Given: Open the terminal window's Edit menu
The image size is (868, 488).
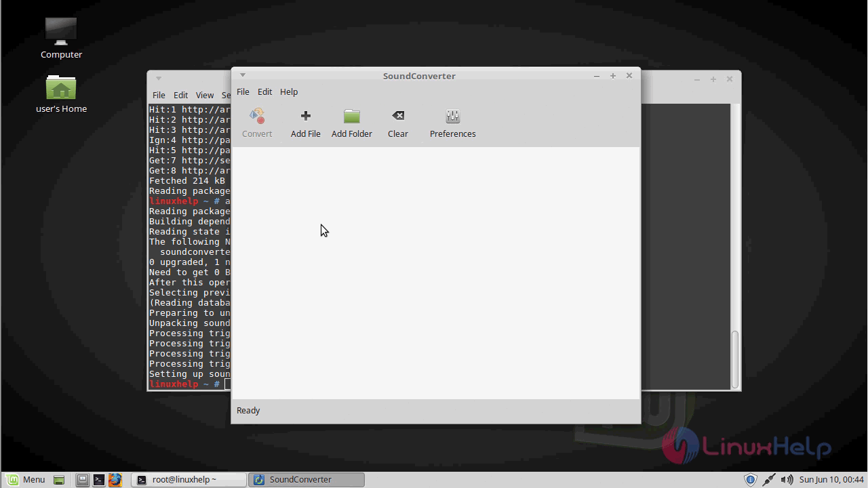Looking at the screenshot, I should (x=180, y=95).
